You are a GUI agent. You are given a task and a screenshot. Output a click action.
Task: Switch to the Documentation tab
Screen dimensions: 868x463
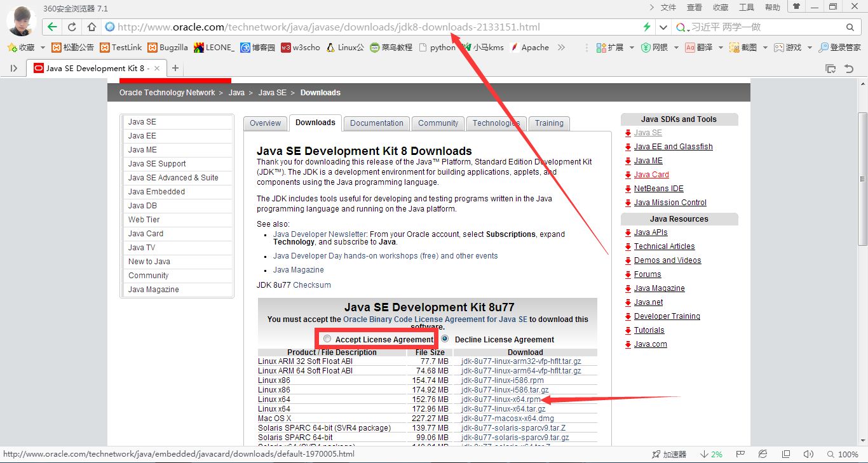[x=377, y=123]
